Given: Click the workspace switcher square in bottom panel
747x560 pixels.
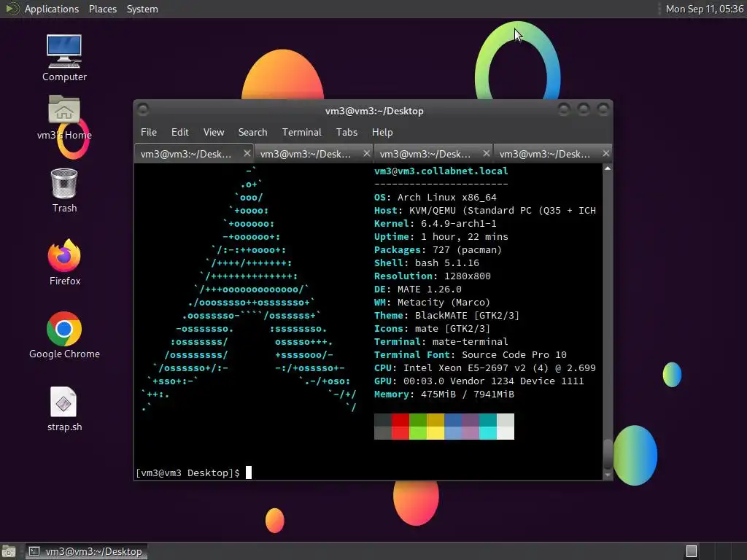Looking at the screenshot, I should 692,551.
